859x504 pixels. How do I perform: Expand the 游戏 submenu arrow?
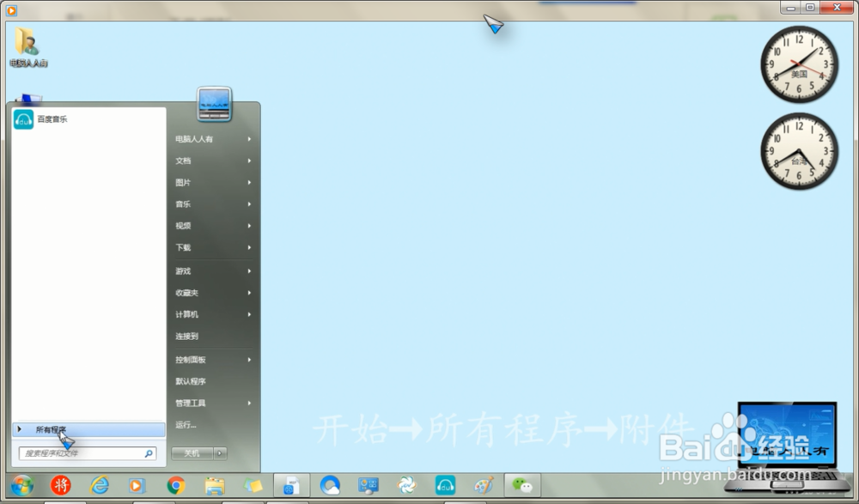coord(249,271)
